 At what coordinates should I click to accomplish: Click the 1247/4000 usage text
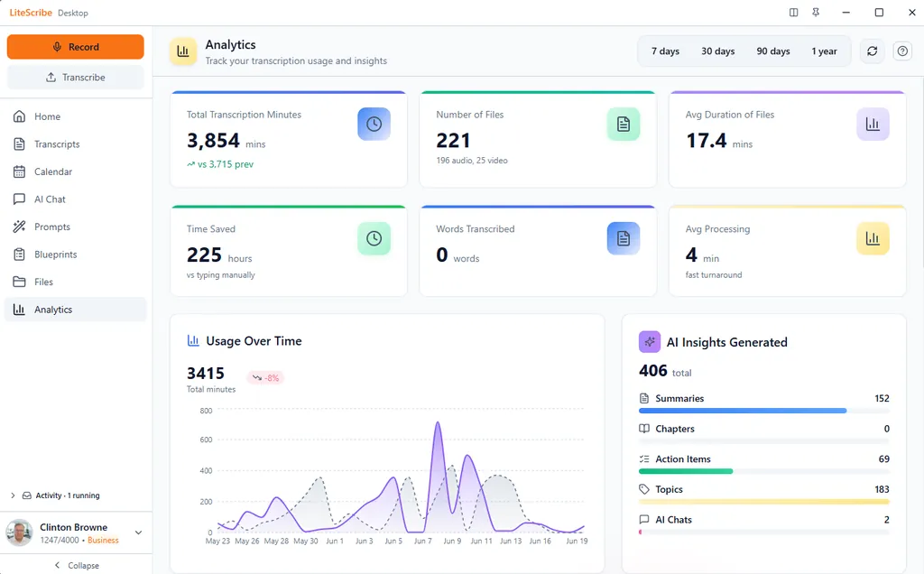point(60,541)
